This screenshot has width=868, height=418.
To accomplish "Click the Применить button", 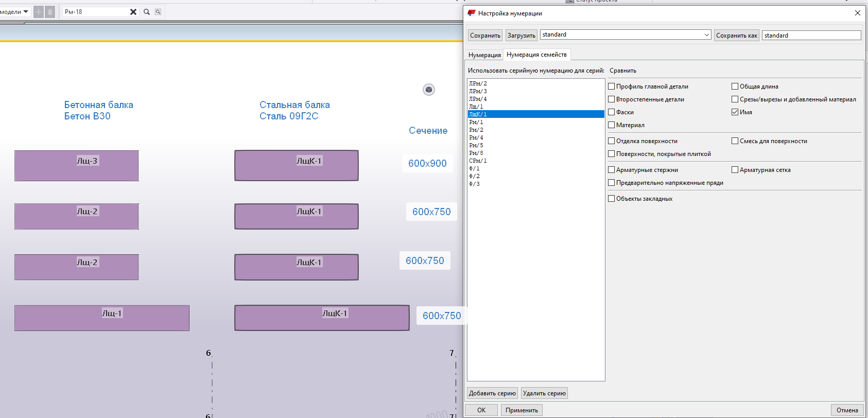I will coord(522,410).
